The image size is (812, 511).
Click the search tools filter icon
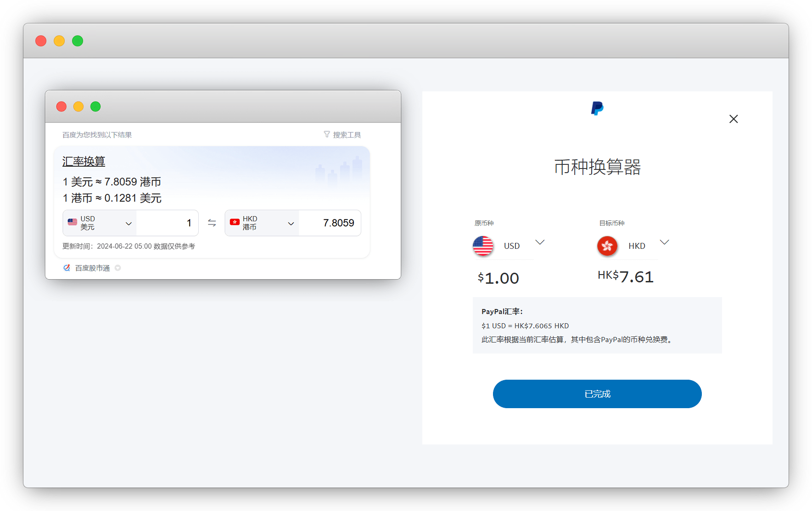click(x=326, y=135)
